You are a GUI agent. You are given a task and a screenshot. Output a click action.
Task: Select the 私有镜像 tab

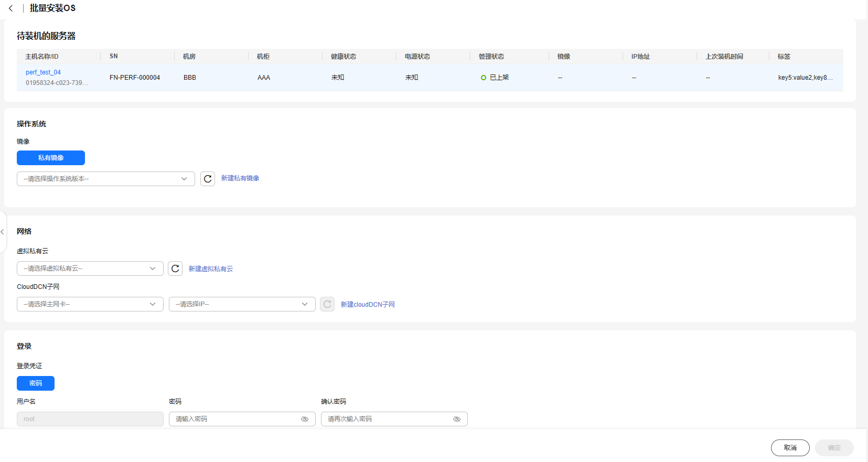(51, 158)
